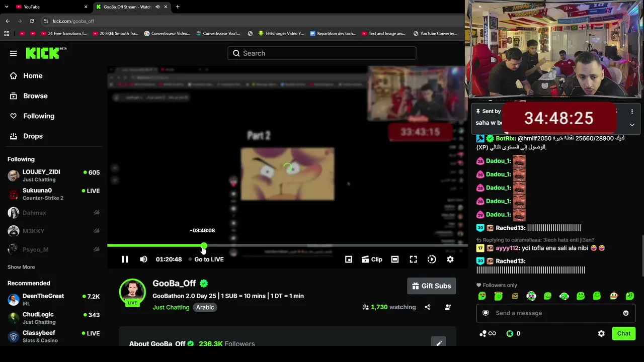The width and height of the screenshot is (644, 362).
Task: Share the GooBa_Off stream
Action: [428, 307]
